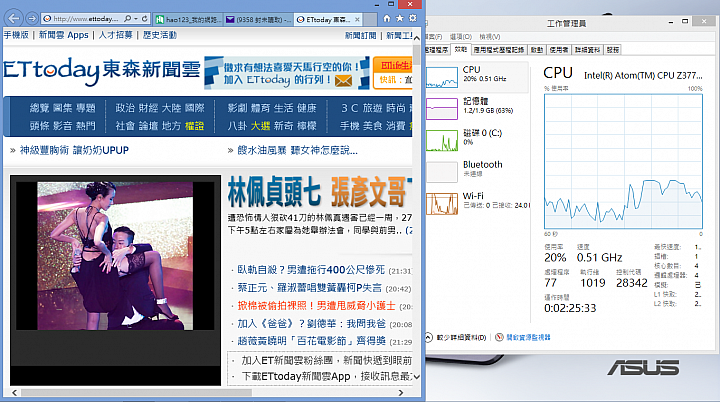This screenshot has width=720, height=402.
Task: Click the browser Home icon
Action: point(387,18)
